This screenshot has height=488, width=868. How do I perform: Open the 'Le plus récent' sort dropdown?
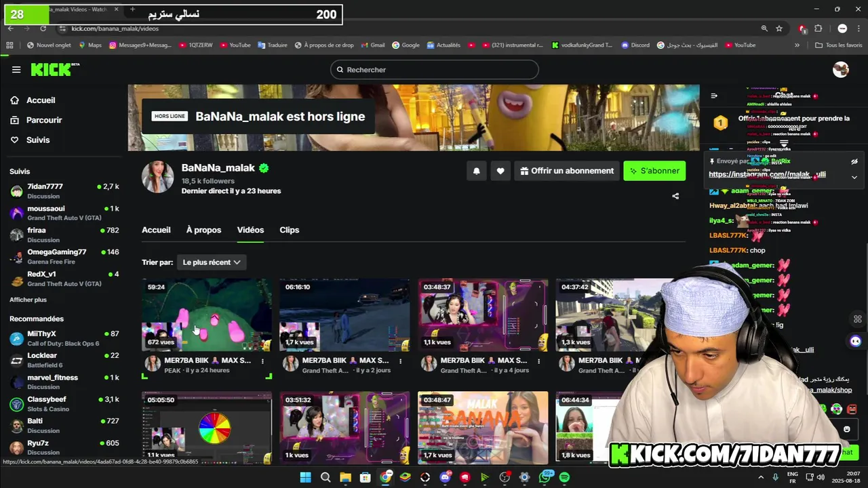click(x=211, y=262)
